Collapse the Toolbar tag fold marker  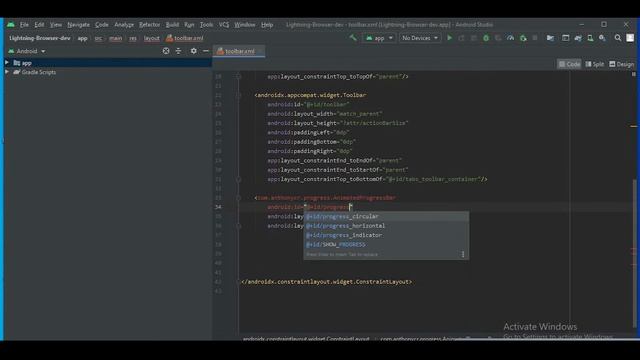coord(239,95)
